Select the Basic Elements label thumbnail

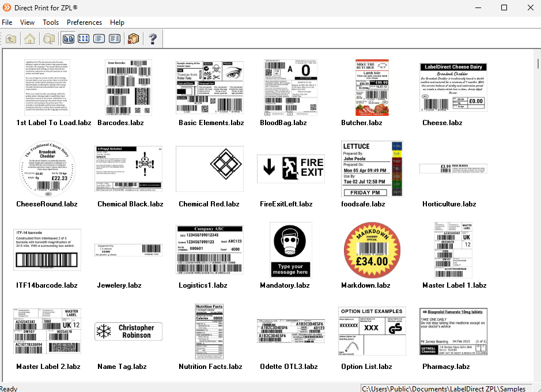[x=210, y=87]
